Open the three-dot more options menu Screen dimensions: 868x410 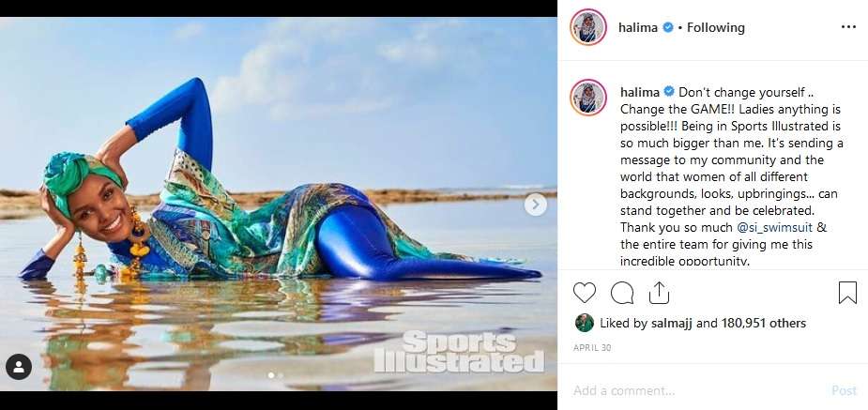pyautogui.click(x=848, y=27)
